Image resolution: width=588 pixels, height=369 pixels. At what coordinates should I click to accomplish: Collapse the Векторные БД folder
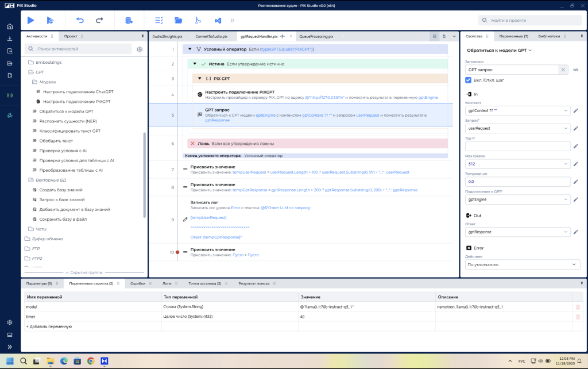point(31,180)
